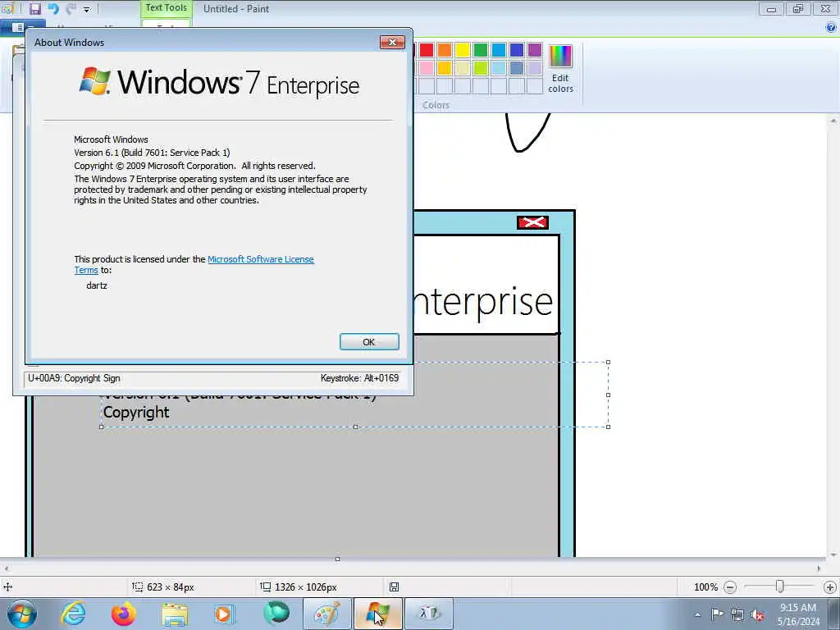
Task: Click the right-middle handle of the text box
Action: click(608, 395)
